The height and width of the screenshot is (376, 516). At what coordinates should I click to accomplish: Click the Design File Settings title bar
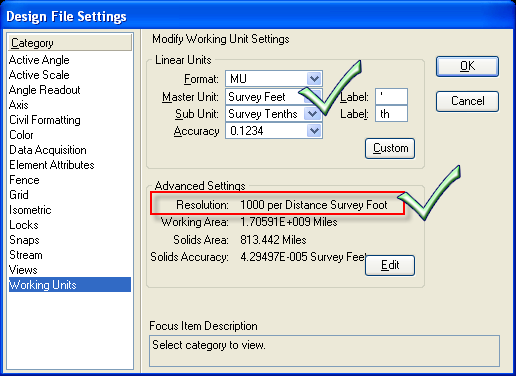(258, 16)
